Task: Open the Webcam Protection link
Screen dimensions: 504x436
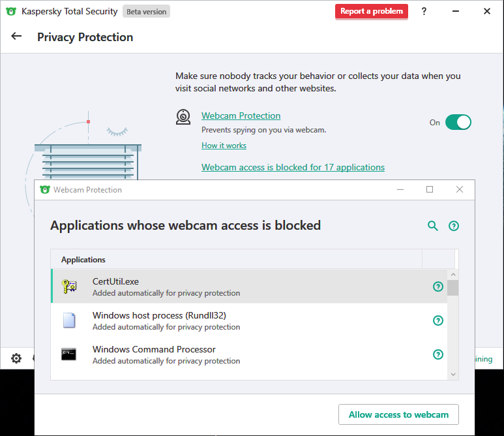Action: tap(241, 116)
